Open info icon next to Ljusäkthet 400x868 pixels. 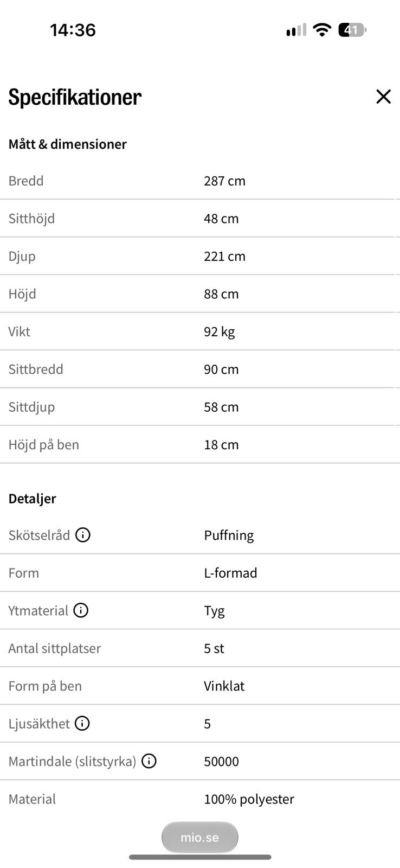pyautogui.click(x=82, y=723)
